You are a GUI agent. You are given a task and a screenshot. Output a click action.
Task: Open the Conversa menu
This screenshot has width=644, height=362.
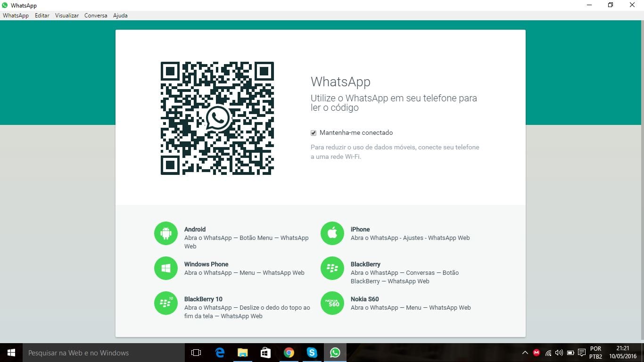[x=96, y=16]
